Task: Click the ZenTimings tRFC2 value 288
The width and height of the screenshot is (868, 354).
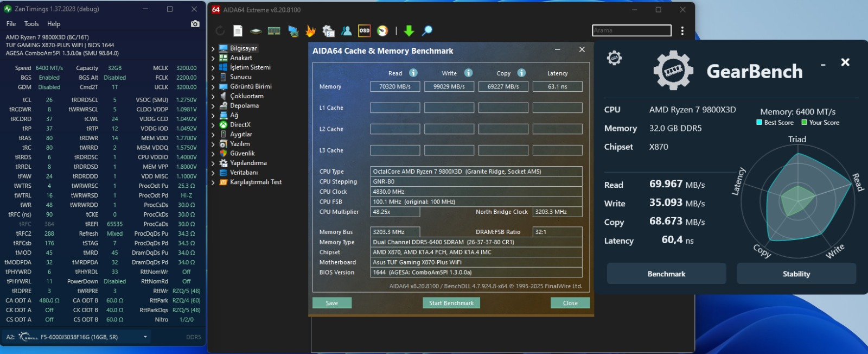Action: pyautogui.click(x=49, y=233)
